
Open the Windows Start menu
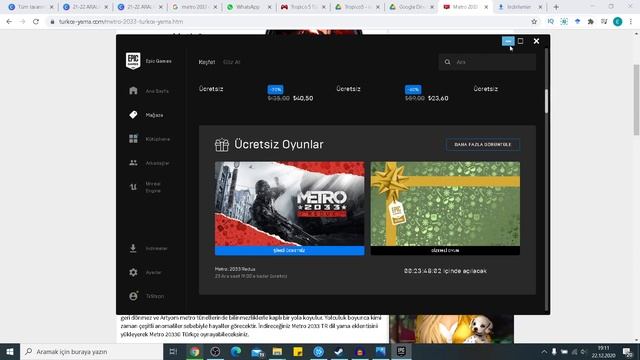(10, 351)
